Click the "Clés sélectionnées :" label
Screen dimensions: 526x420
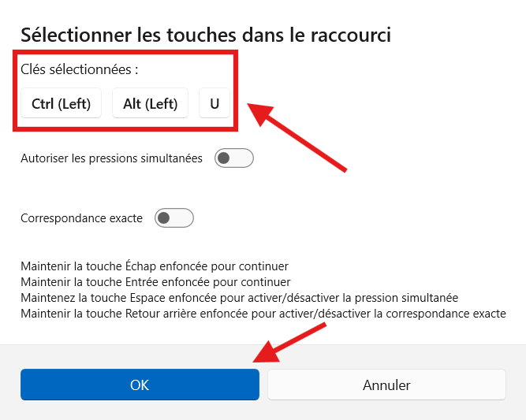pos(80,69)
